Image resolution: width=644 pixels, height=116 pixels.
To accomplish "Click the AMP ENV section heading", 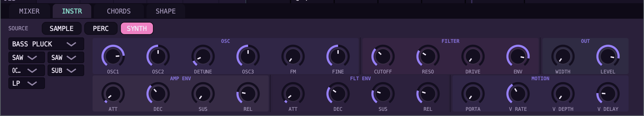I will coord(181,79).
